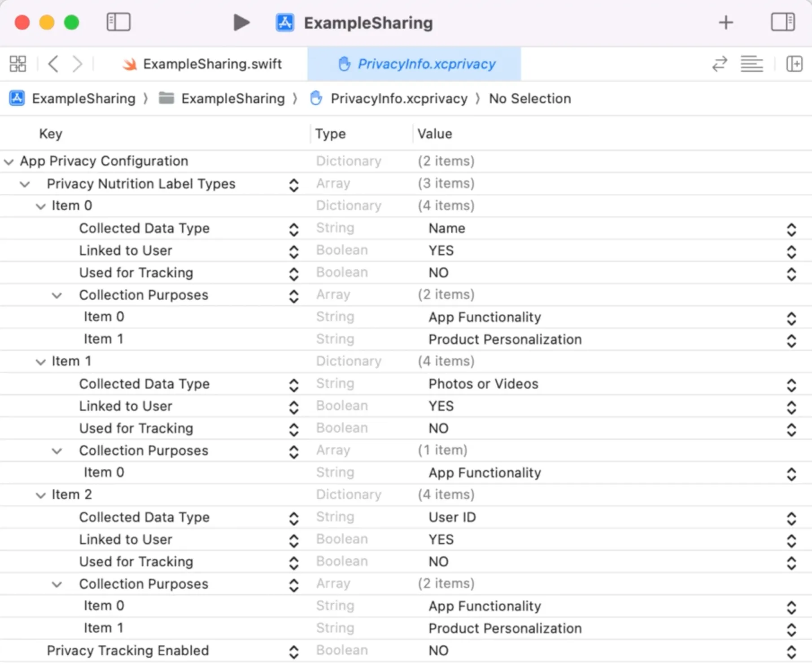
Task: Collapse the first Item 0 dictionary
Action: [x=41, y=206]
